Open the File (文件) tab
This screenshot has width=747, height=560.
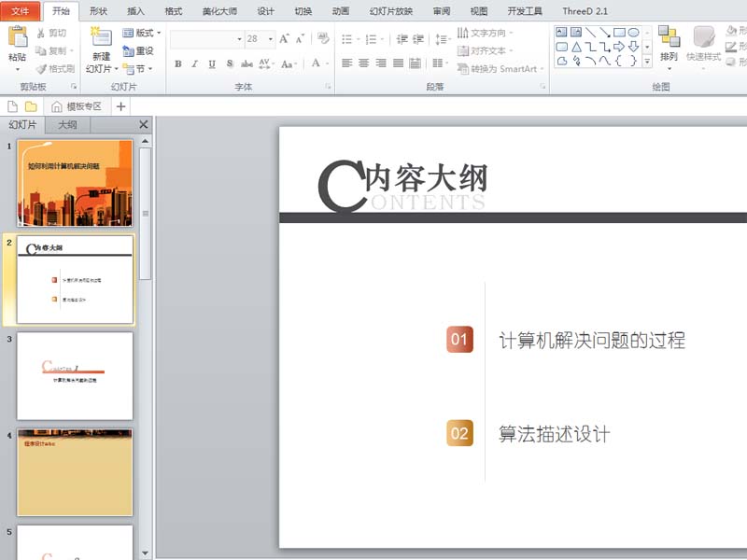(x=20, y=11)
